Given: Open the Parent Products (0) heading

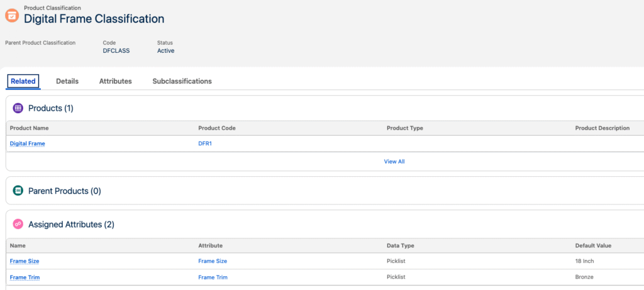Looking at the screenshot, I should 64,191.
